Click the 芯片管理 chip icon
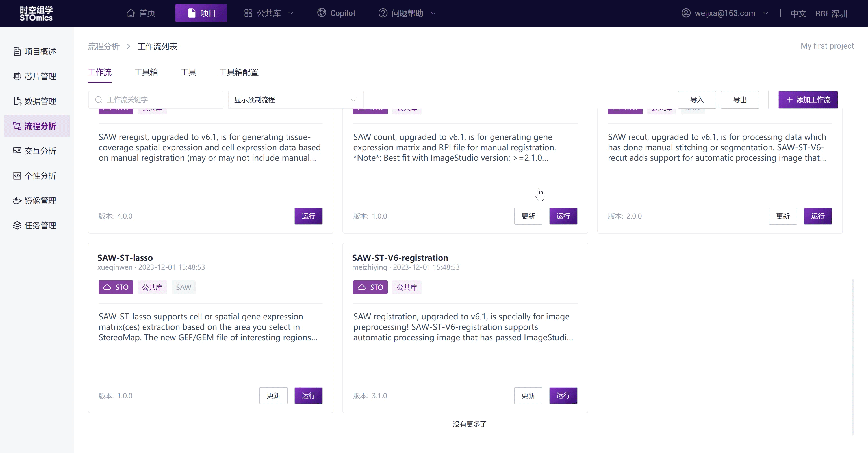Image resolution: width=868 pixels, height=453 pixels. click(17, 77)
